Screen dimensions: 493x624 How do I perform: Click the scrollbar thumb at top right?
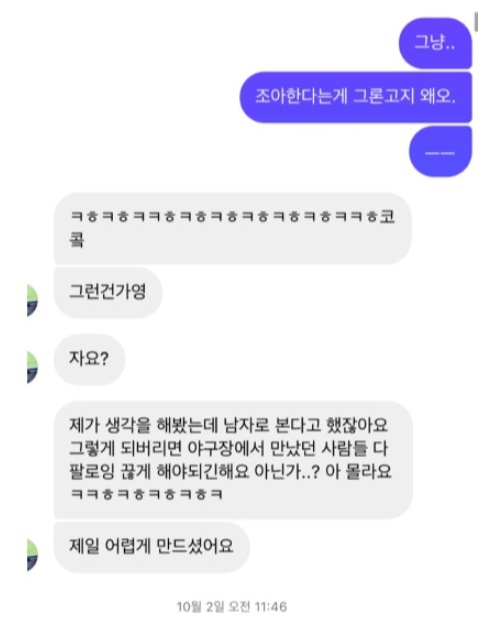click(x=476, y=21)
